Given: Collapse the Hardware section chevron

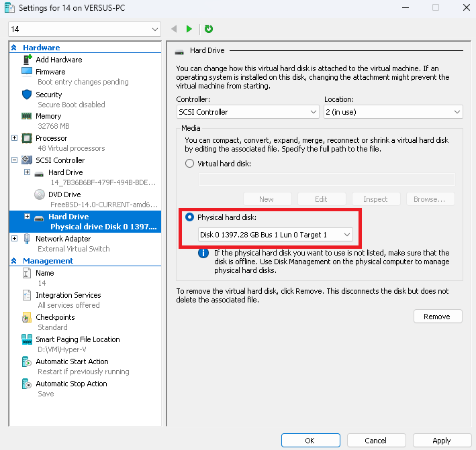Looking at the screenshot, I should coord(14,48).
